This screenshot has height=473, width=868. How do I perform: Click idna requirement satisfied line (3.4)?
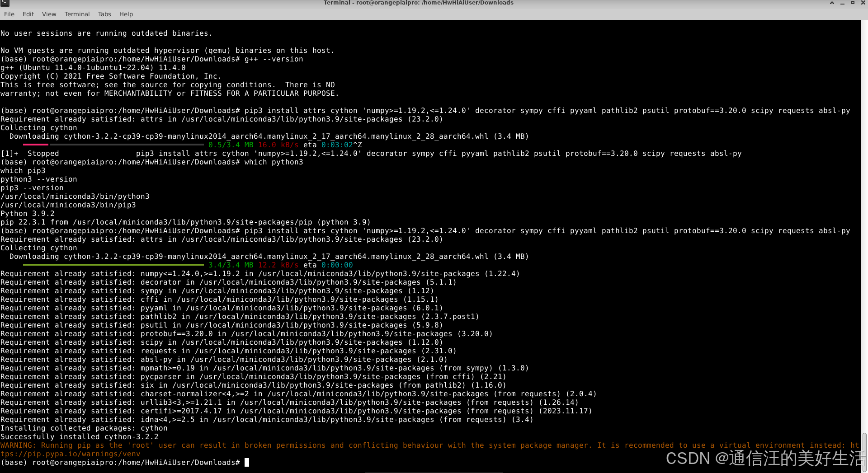267,420
